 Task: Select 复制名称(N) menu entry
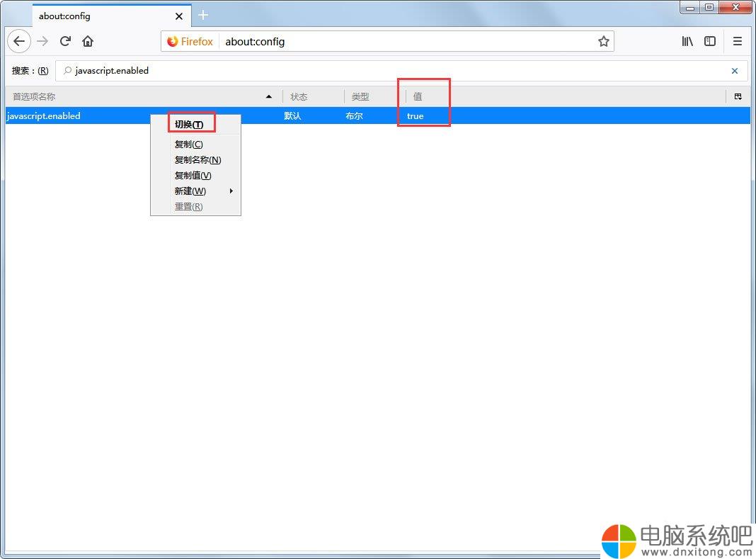196,160
